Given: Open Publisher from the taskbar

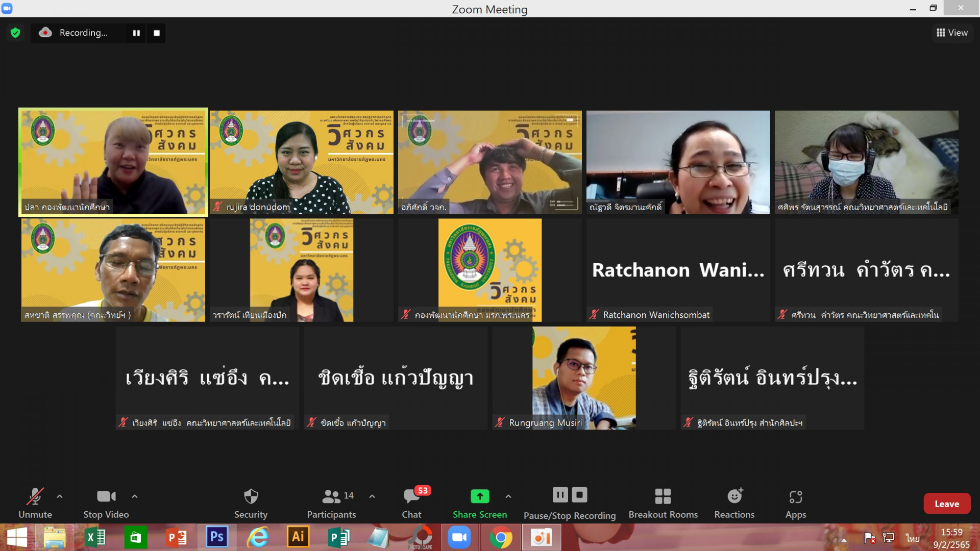Looking at the screenshot, I should (x=338, y=538).
